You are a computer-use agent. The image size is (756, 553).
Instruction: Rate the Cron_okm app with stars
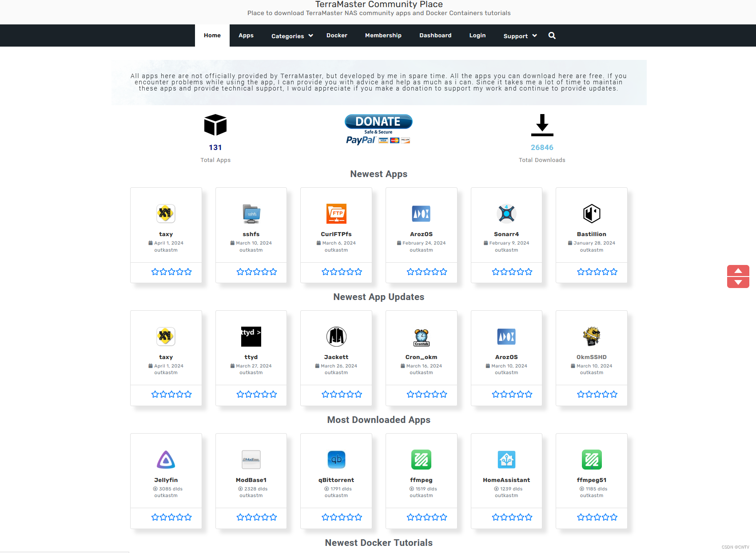pyautogui.click(x=427, y=394)
